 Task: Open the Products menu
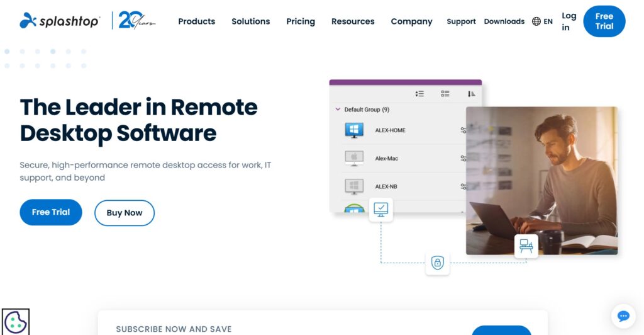point(196,21)
